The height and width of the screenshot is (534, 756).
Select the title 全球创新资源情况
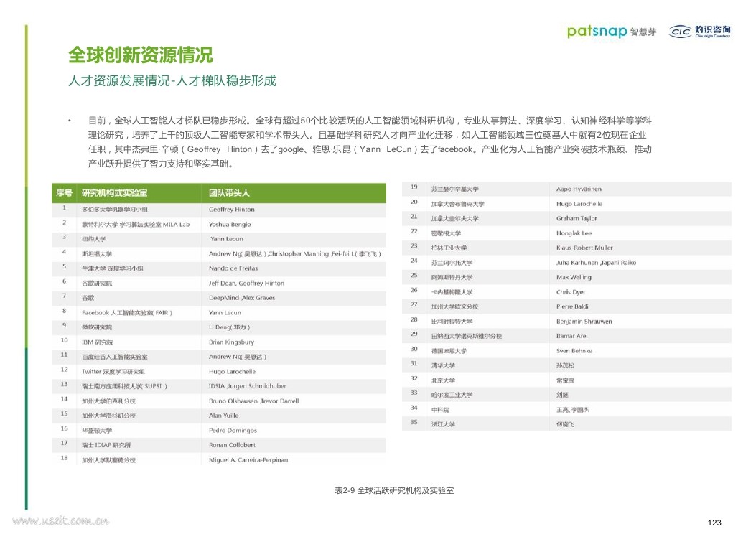[x=140, y=55]
